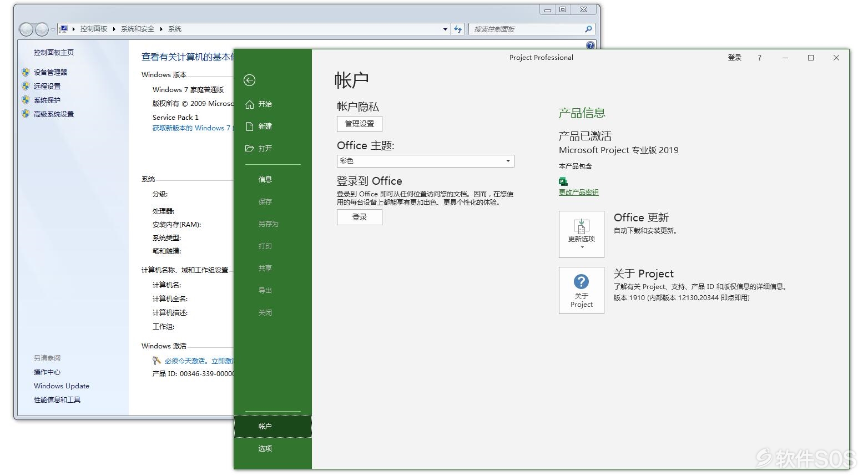Click the 管理设置 button under 帐户隐私

click(x=360, y=124)
